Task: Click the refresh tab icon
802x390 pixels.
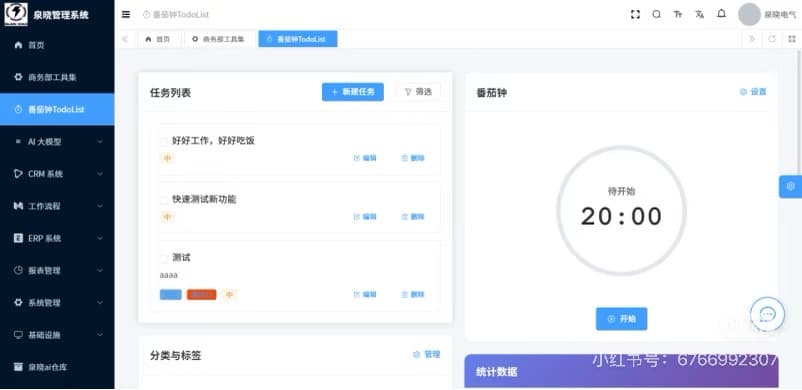Action: pyautogui.click(x=772, y=39)
